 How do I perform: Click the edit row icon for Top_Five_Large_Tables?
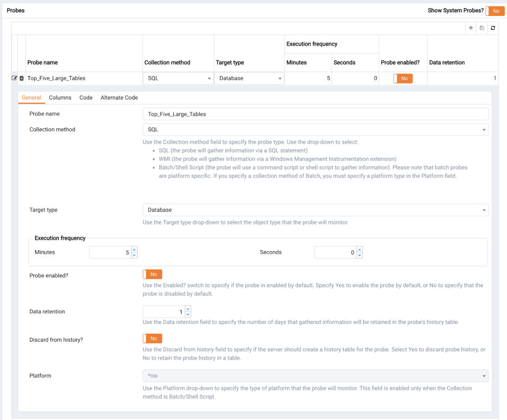click(14, 78)
